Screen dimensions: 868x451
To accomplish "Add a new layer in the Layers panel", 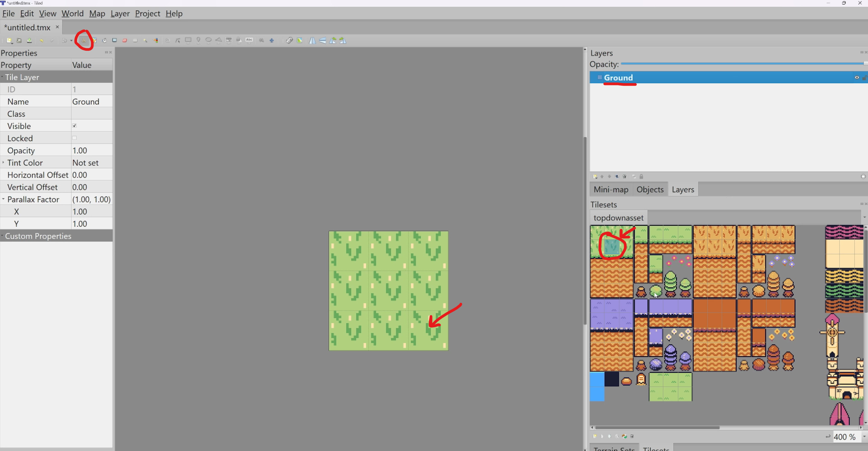I will [x=595, y=176].
